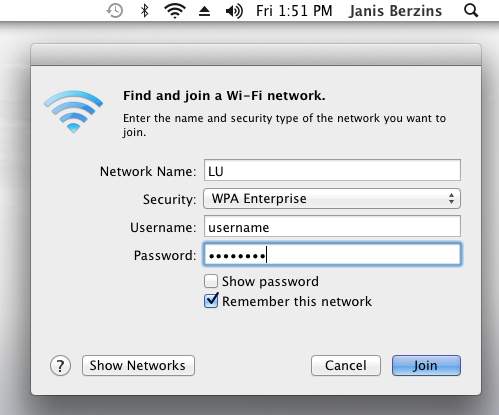Click the Security dropdown stepper arrows

click(451, 199)
